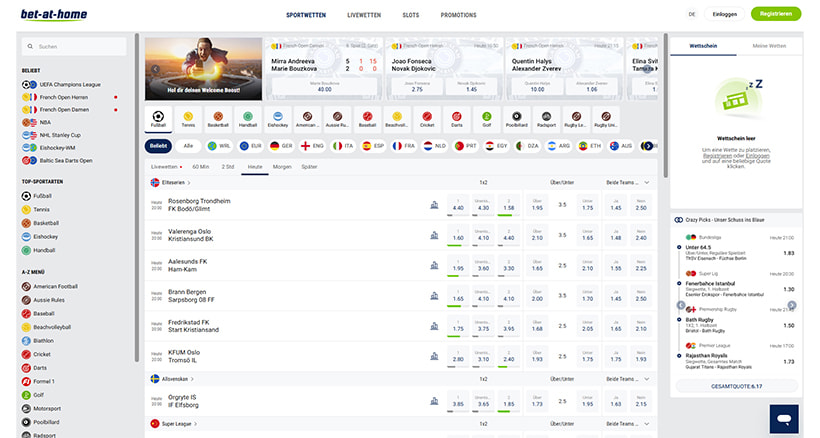Image resolution: width=820 pixels, height=438 pixels.
Task: Open statistics icon for Fredrikstad FK match
Action: pyautogui.click(x=434, y=326)
